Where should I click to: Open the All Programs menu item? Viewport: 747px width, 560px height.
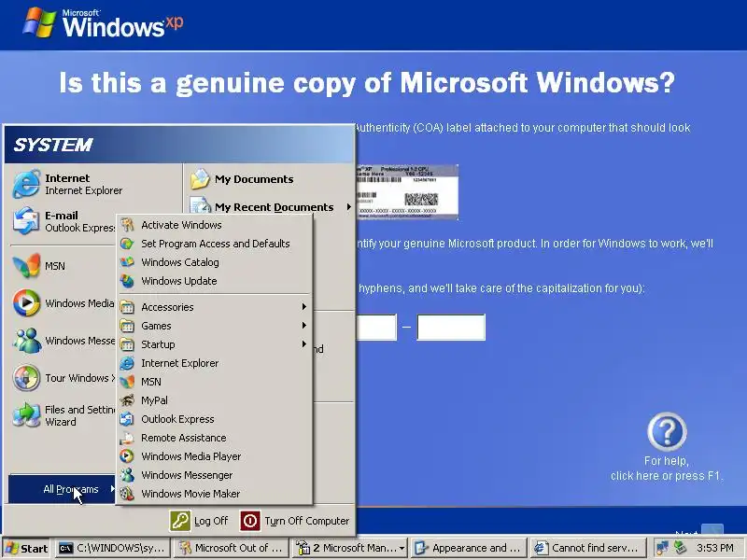(62, 489)
